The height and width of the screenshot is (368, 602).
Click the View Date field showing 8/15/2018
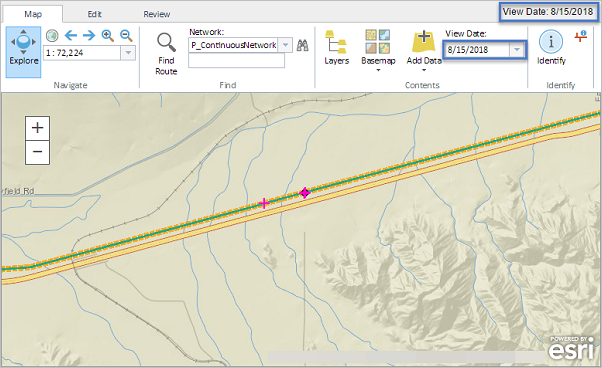point(477,50)
